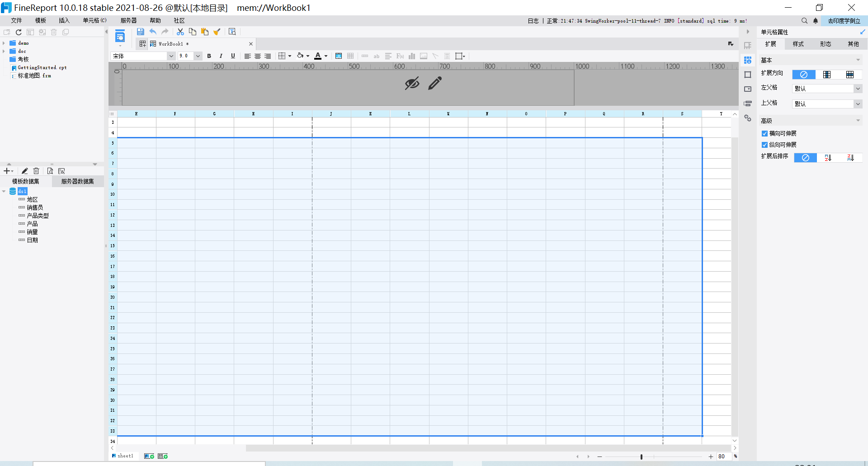
Task: Open the notifications bell
Action: click(816, 21)
